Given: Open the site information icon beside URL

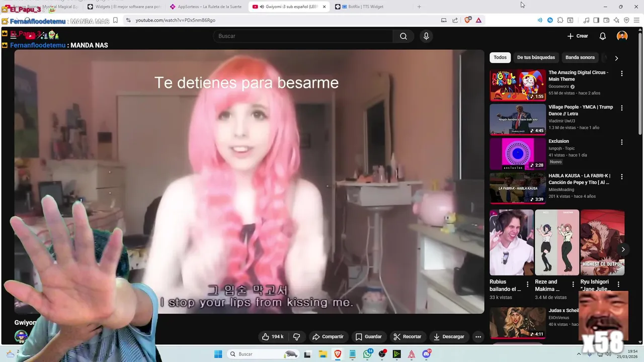Looking at the screenshot, I should 128,20.
